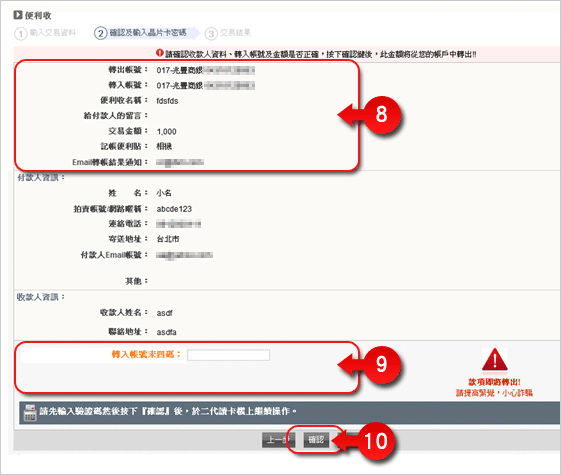
Task: Click the red number 9 marker
Action: (x=381, y=365)
